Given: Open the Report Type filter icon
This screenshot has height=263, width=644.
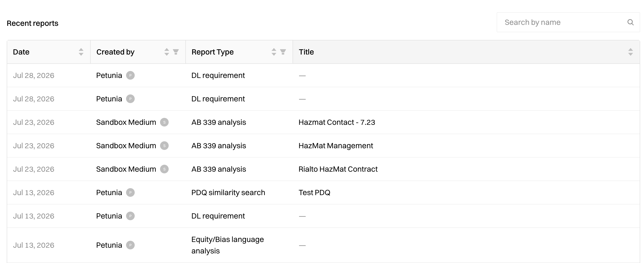Looking at the screenshot, I should point(283,52).
